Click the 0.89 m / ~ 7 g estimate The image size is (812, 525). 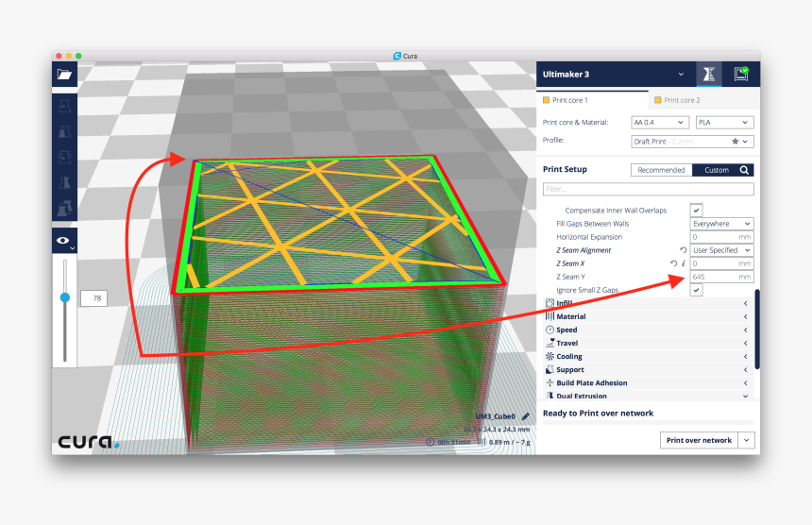coord(510,442)
